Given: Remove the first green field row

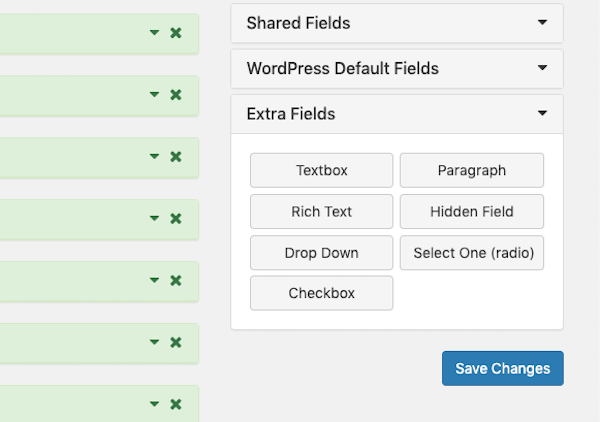Looking at the screenshot, I should 176,33.
